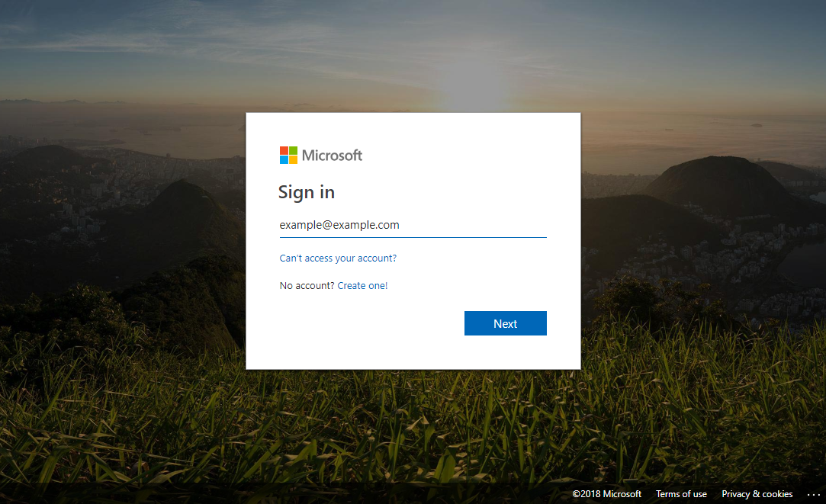Click the red square of the Microsoft logo
The image size is (826, 504).
pos(284,151)
